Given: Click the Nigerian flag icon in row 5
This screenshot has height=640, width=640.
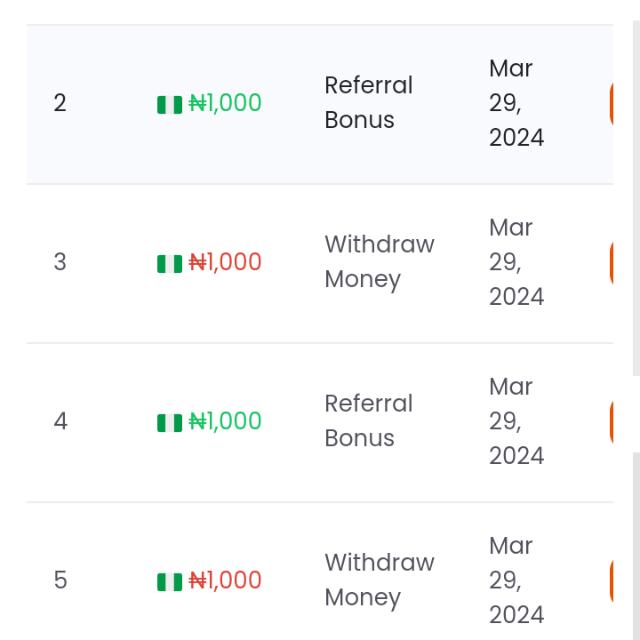Looking at the screenshot, I should pyautogui.click(x=169, y=582).
